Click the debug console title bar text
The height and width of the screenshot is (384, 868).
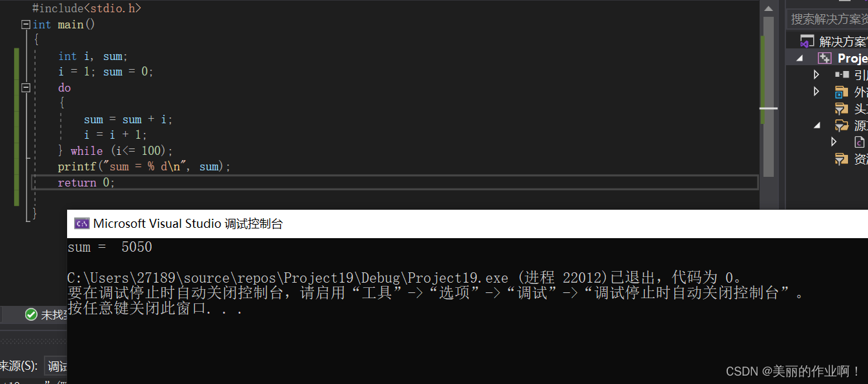188,224
